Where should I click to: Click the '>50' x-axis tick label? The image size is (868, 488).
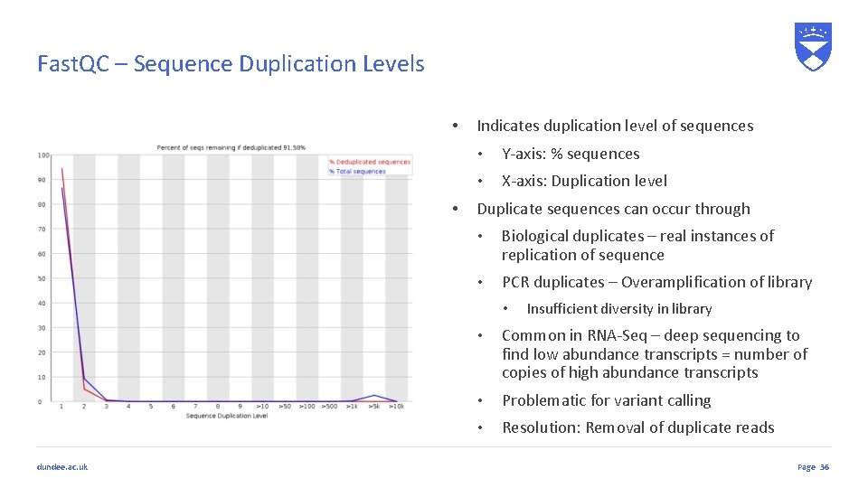(x=285, y=406)
